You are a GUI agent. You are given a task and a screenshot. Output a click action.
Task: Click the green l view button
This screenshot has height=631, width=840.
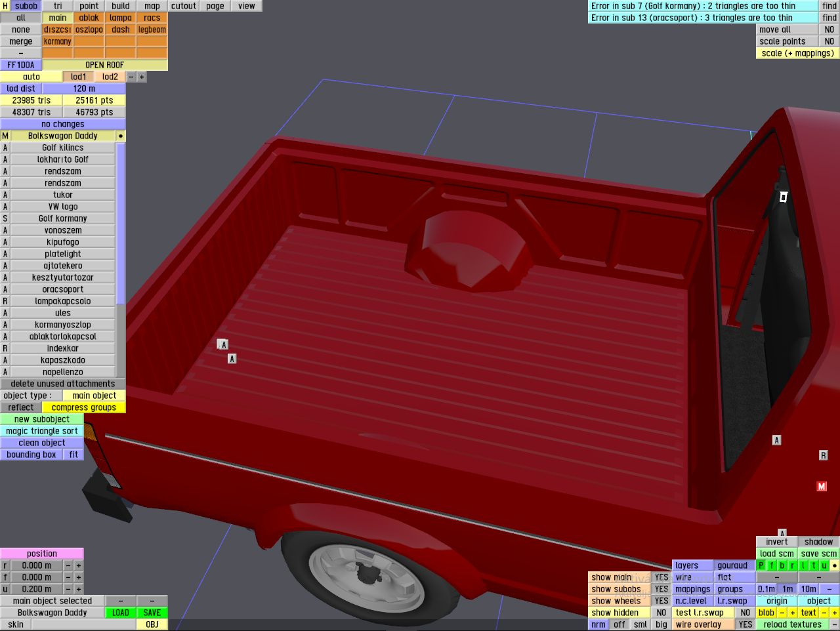[x=803, y=565]
